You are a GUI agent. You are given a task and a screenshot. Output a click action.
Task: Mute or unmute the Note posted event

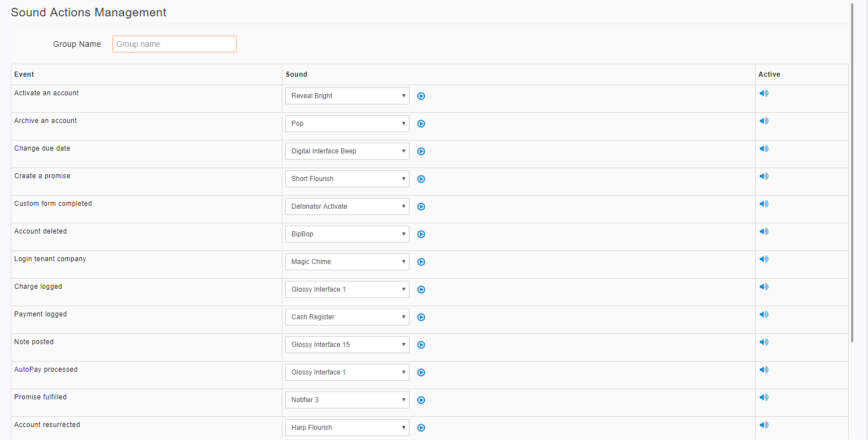(764, 342)
